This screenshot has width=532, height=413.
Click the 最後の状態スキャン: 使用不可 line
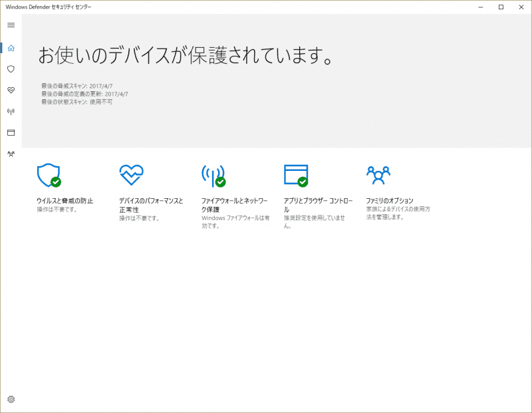(x=77, y=102)
